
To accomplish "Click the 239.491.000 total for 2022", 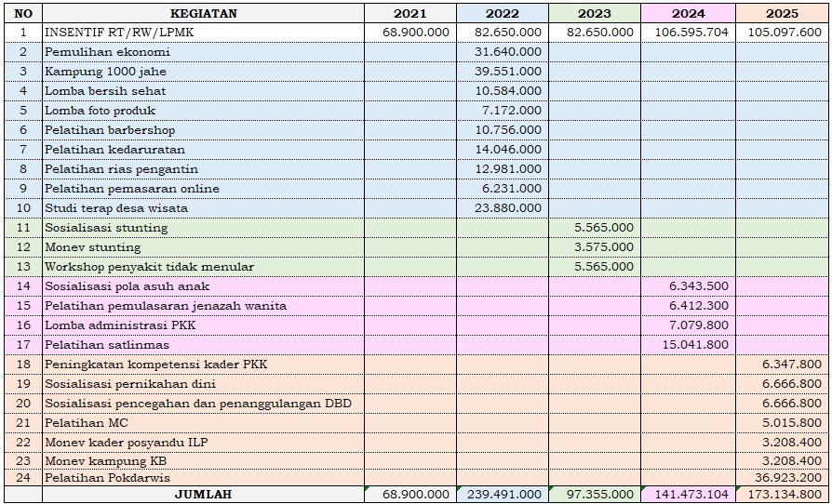I will pos(504,495).
